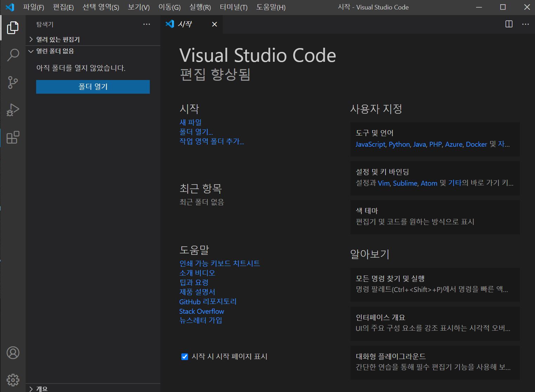Open the Manage gear icon
This screenshot has height=392, width=535.
[x=13, y=380]
